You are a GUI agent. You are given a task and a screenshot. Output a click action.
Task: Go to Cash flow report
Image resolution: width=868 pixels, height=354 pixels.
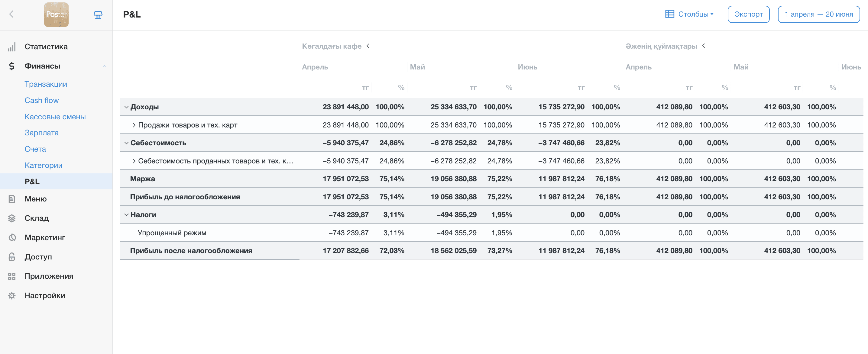(x=41, y=100)
